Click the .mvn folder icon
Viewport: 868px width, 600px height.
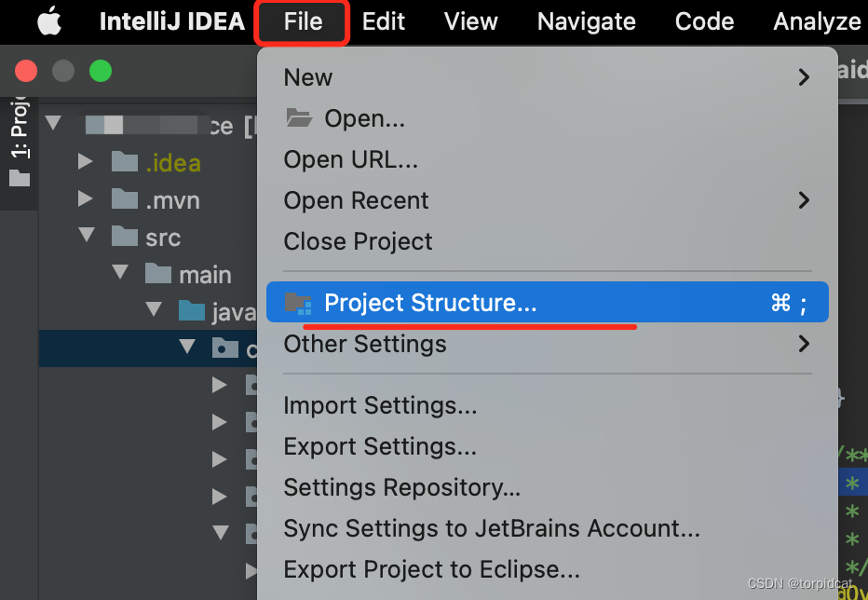click(125, 198)
